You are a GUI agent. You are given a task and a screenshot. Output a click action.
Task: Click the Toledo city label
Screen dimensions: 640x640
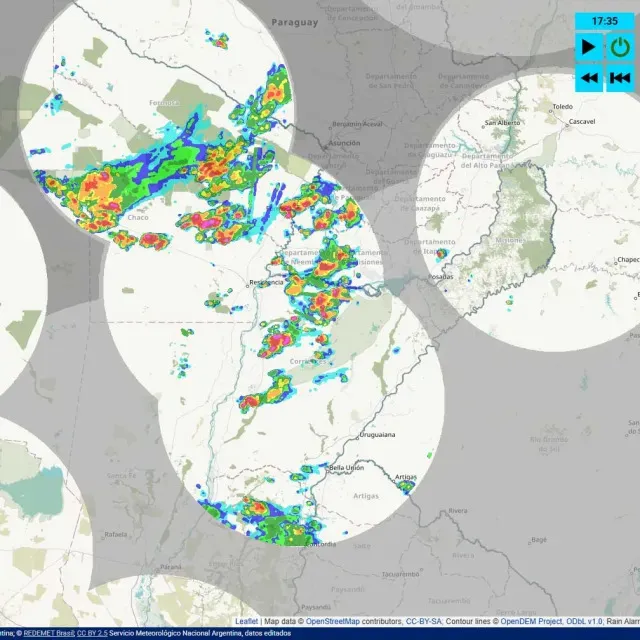click(x=563, y=107)
